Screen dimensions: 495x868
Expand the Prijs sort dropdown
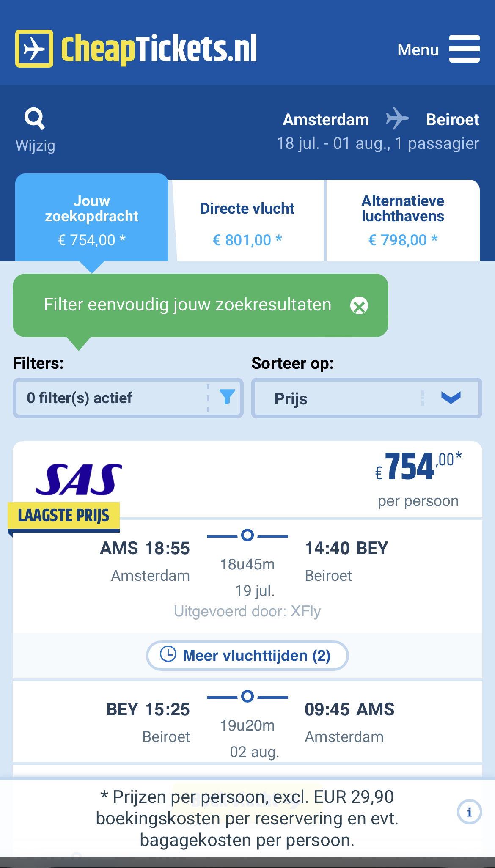coord(367,398)
